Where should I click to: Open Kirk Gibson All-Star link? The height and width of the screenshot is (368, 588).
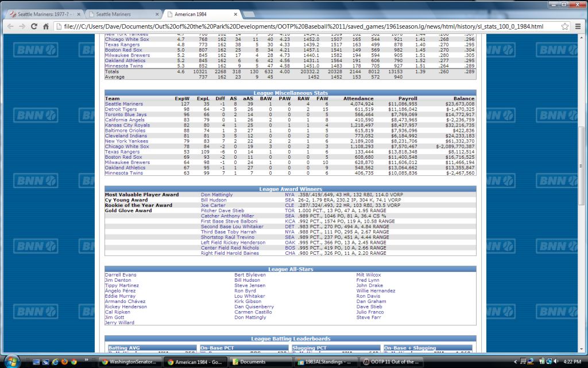pyautogui.click(x=248, y=301)
